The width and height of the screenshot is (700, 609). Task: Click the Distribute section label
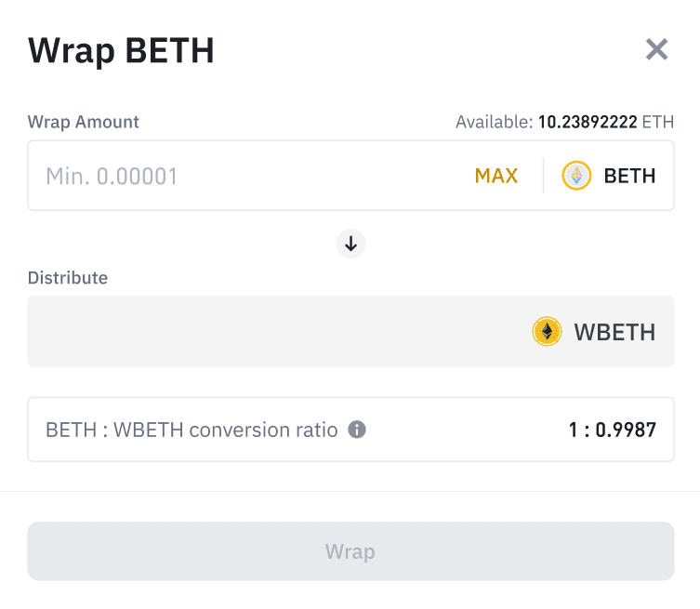pos(68,277)
